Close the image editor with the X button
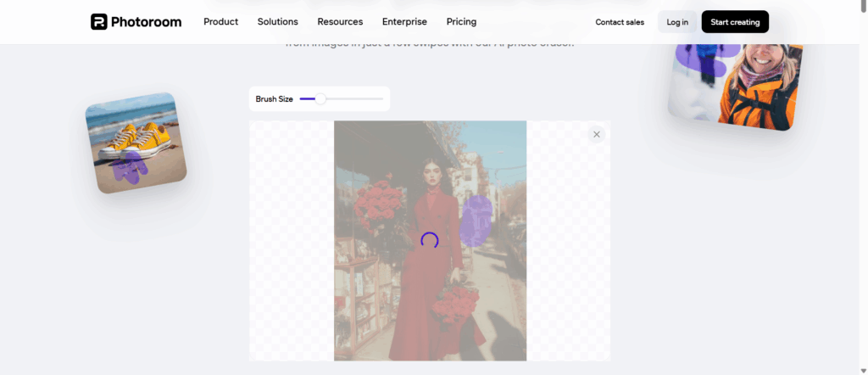The width and height of the screenshot is (868, 375). [596, 134]
